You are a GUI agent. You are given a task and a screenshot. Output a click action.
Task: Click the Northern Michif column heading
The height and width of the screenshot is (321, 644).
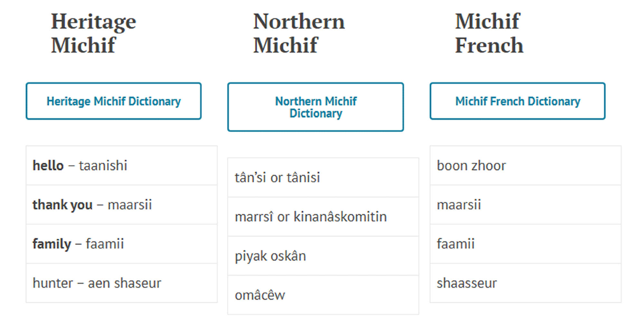299,33
